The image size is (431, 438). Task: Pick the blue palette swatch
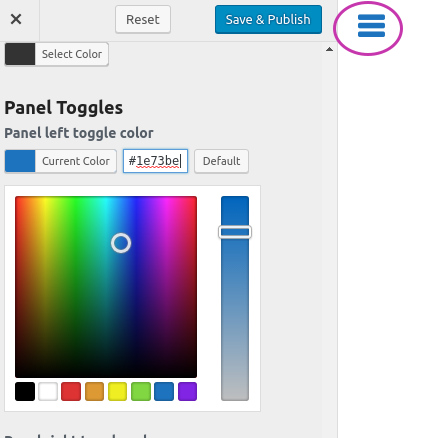click(x=164, y=391)
